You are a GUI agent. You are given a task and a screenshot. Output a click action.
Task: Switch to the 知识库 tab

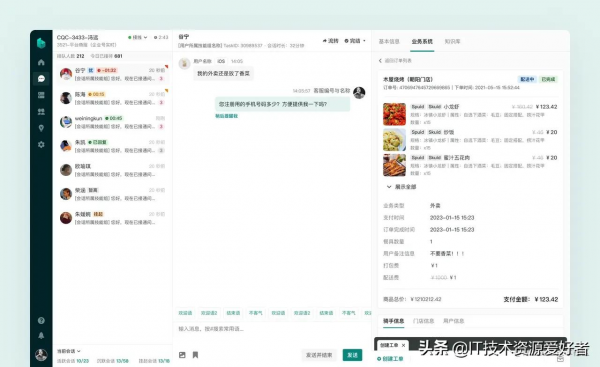[x=452, y=41]
